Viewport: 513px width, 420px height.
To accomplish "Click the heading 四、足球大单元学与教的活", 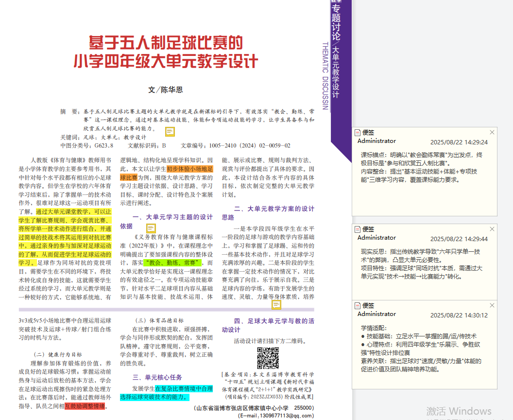I will click(274, 321).
